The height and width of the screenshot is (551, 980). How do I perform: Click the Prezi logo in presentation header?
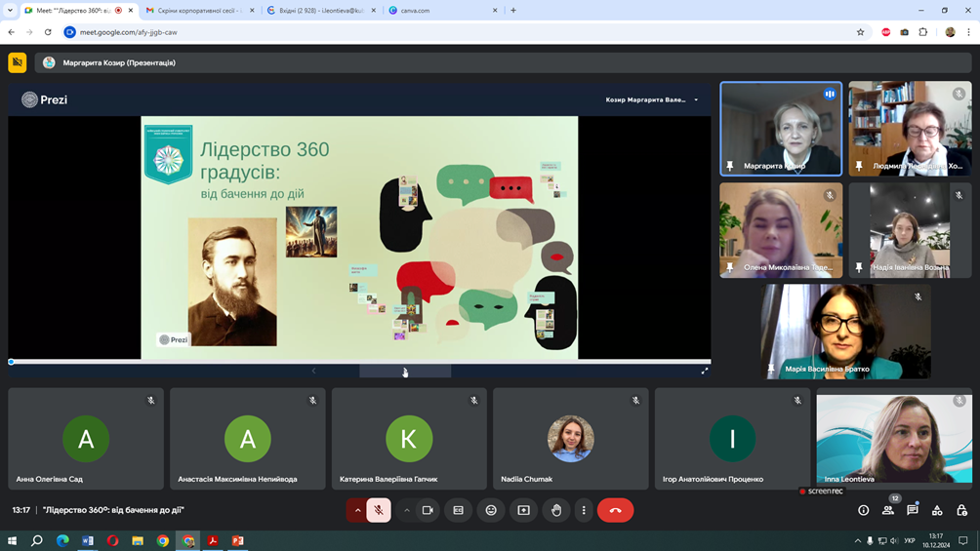[45, 99]
